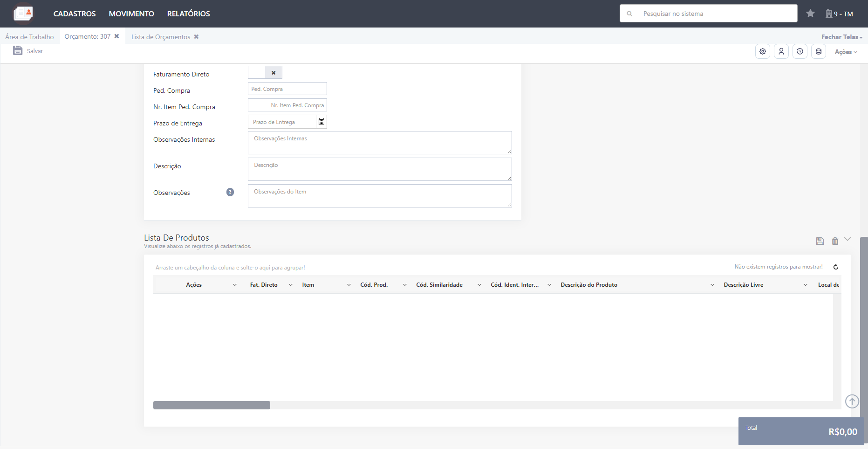
Task: Sort by Descrição do Produto column header
Action: [589, 285]
